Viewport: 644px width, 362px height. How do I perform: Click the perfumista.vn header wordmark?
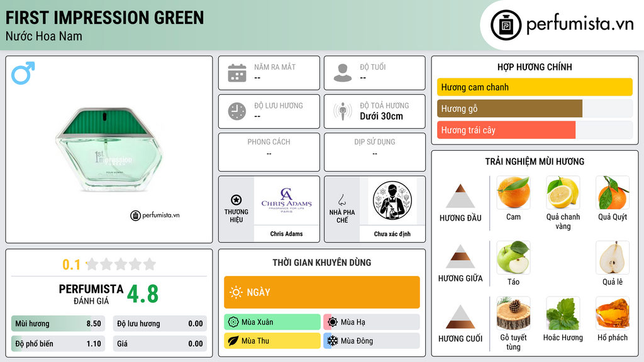tap(580, 24)
